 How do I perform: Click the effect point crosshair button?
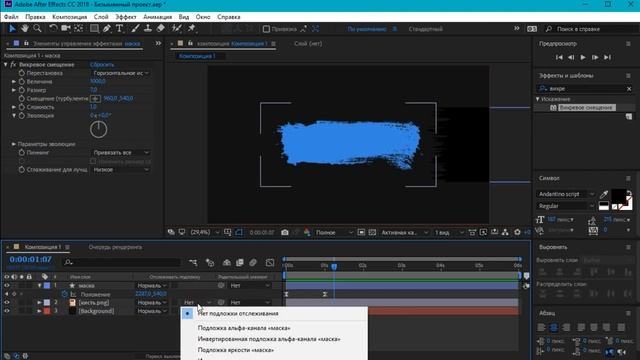coord(95,99)
